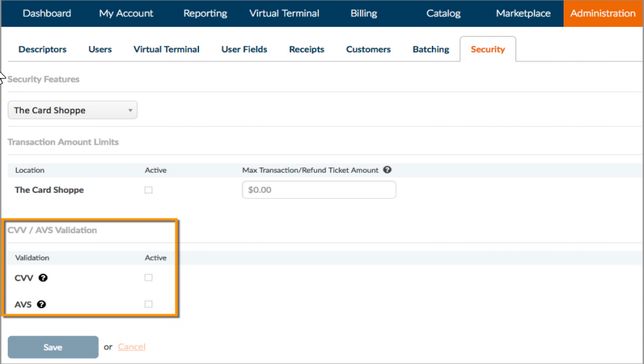Screen dimensions: 644x364
Task: Click the Max Transaction amount input field
Action: click(319, 190)
